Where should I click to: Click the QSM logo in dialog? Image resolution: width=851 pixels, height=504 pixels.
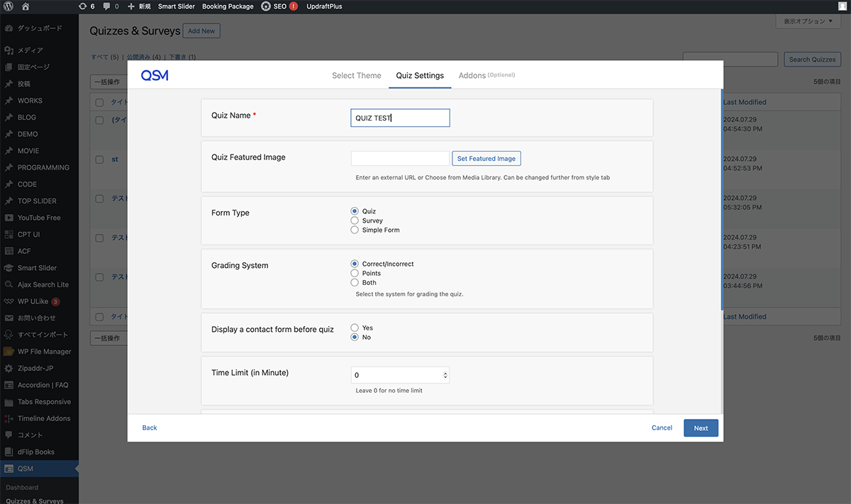pyautogui.click(x=155, y=75)
